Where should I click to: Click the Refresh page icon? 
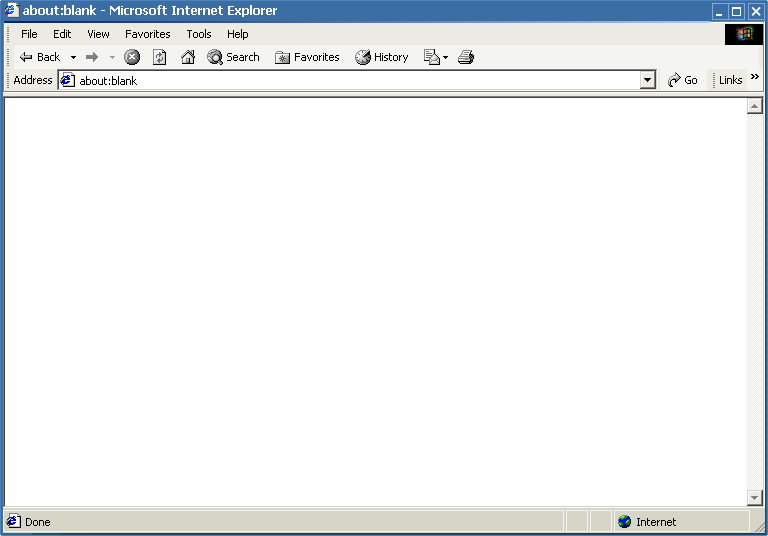[x=160, y=57]
